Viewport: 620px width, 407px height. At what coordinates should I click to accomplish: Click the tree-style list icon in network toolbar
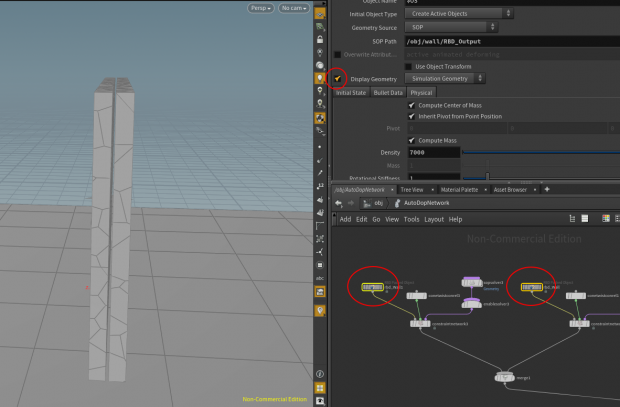pyautogui.click(x=572, y=218)
